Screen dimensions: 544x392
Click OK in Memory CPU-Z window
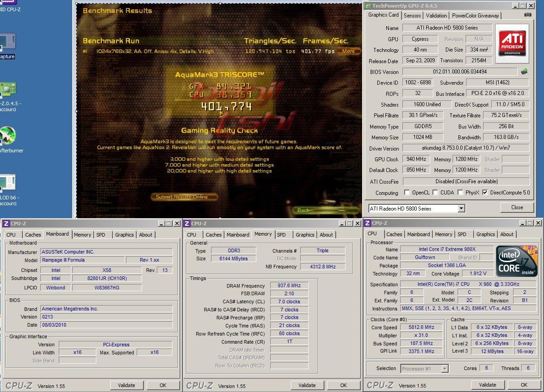(x=344, y=385)
